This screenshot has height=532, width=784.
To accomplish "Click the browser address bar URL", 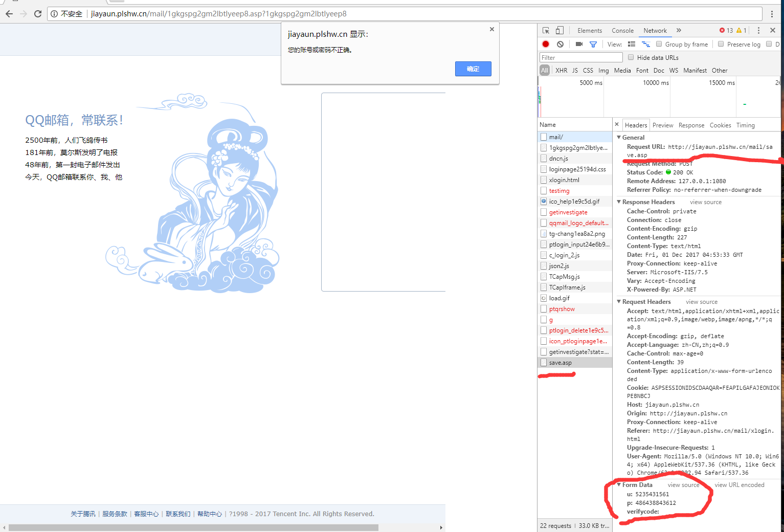I will 219,14.
